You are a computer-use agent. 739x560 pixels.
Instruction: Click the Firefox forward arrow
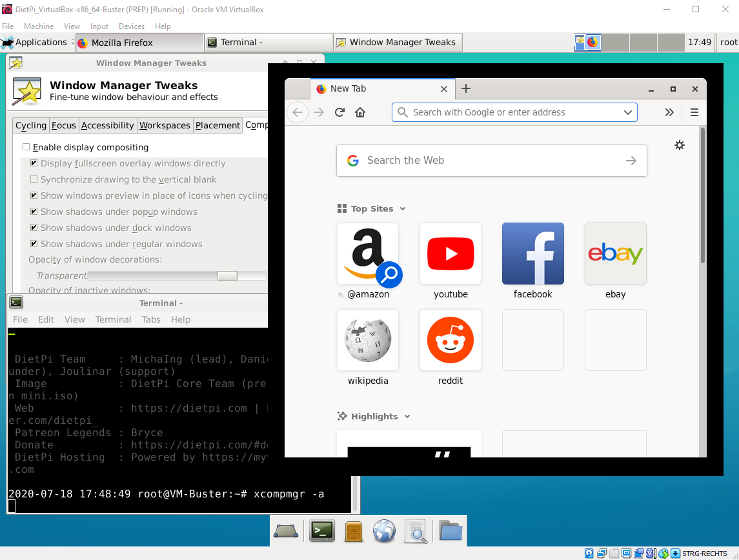click(x=319, y=112)
